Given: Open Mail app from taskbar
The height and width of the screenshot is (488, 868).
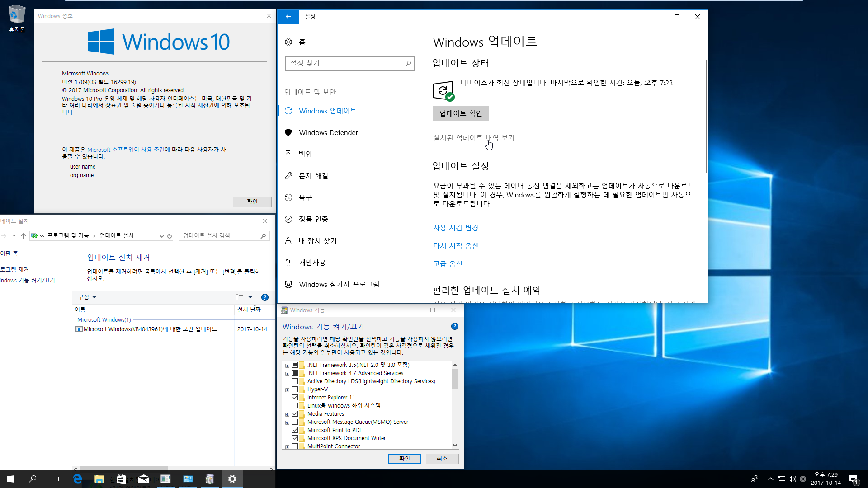Looking at the screenshot, I should [x=143, y=479].
